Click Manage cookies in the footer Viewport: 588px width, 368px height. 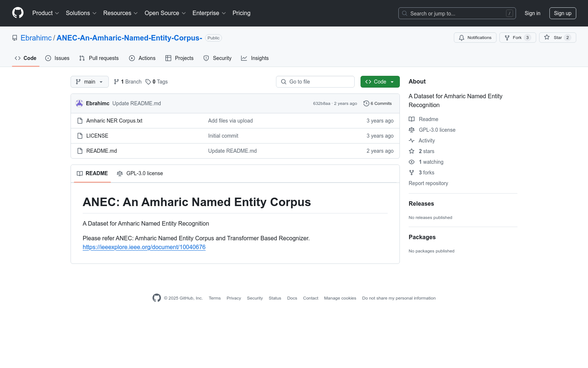(x=340, y=298)
